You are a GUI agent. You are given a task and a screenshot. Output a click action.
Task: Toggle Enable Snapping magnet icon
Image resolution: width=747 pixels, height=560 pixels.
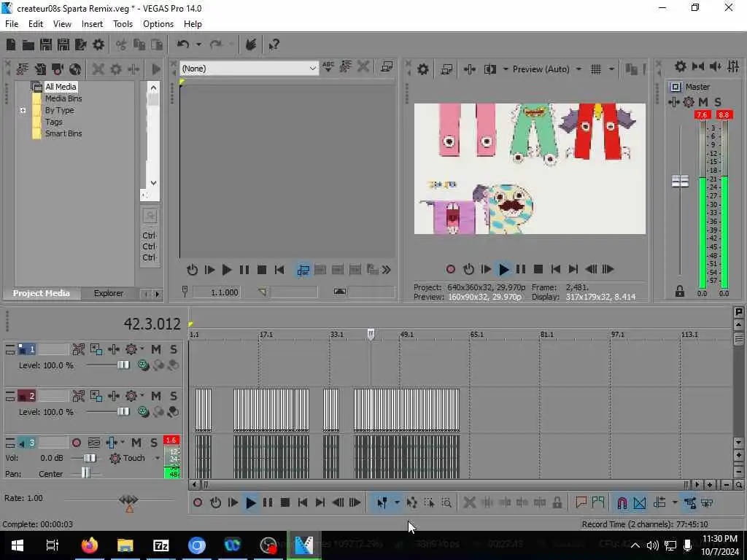[622, 502]
